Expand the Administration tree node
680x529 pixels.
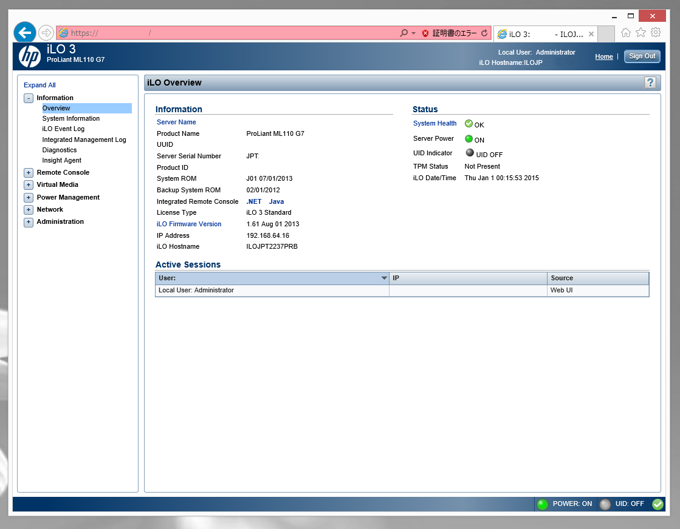tap(28, 222)
